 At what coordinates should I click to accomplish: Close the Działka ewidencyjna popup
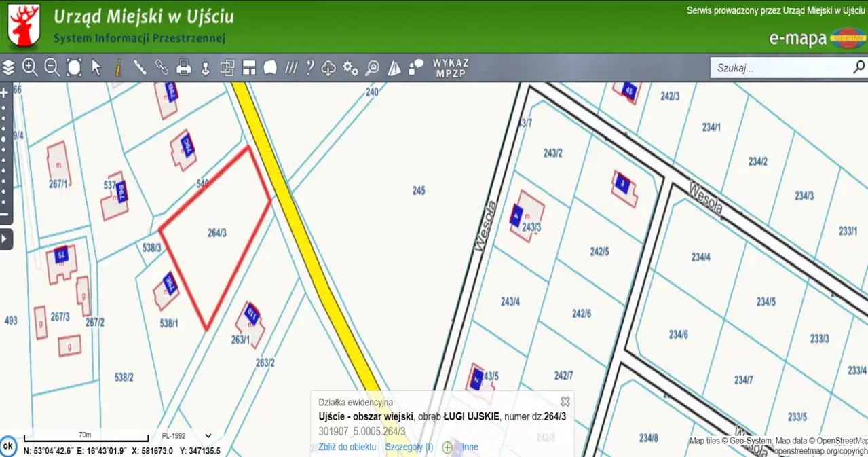[x=565, y=401]
